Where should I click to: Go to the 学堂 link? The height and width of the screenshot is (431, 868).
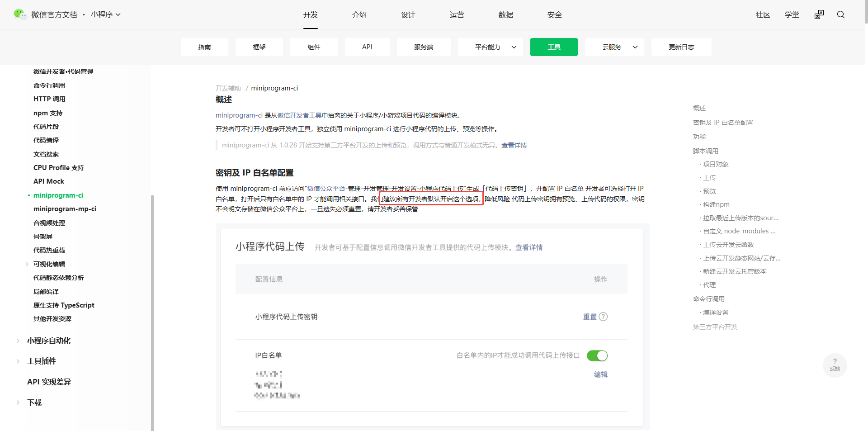coord(792,15)
